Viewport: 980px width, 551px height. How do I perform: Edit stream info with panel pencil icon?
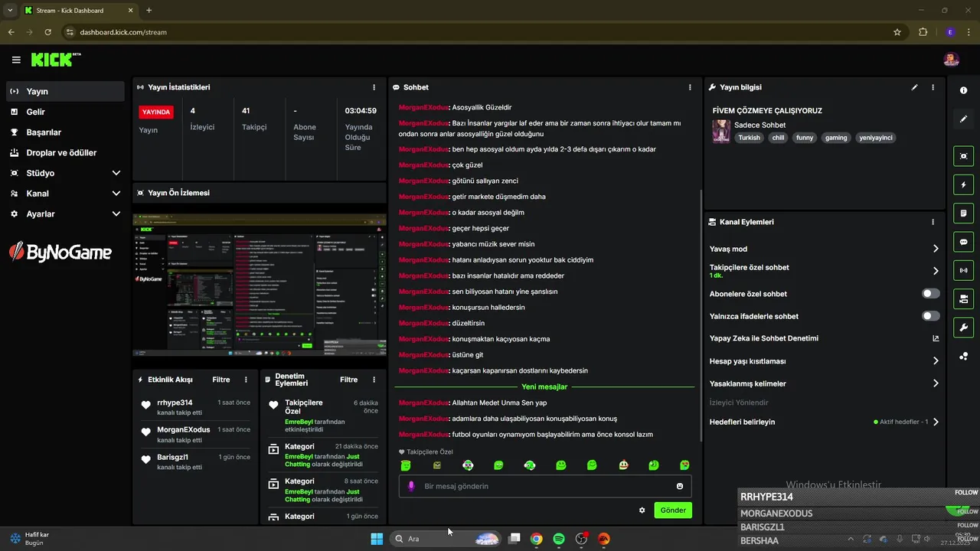[x=914, y=87]
